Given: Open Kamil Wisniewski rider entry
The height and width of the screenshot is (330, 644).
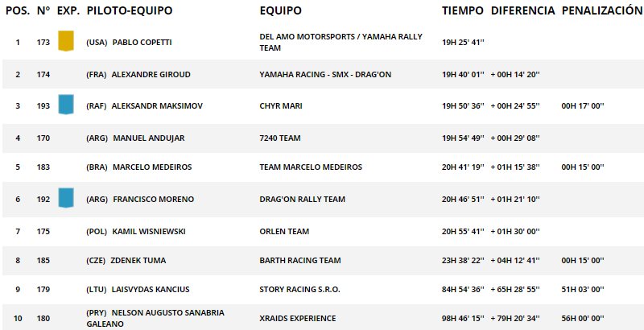Looking at the screenshot, I should click(x=149, y=232).
